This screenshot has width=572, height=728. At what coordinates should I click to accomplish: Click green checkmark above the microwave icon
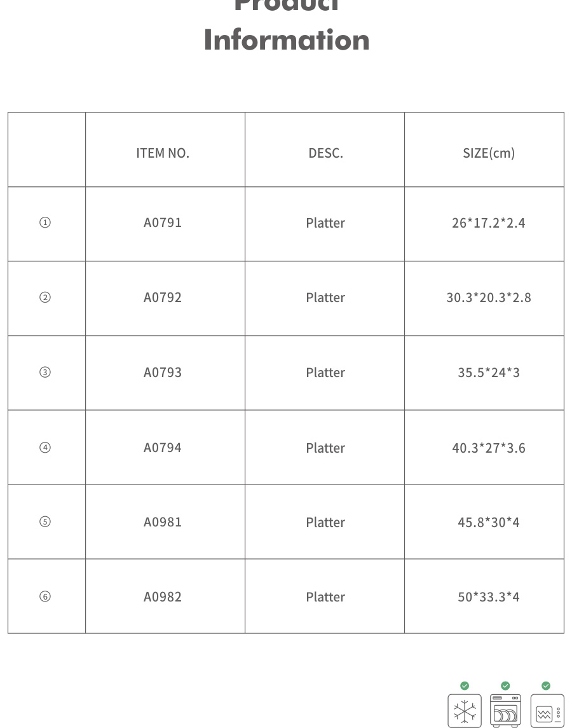[x=546, y=685]
